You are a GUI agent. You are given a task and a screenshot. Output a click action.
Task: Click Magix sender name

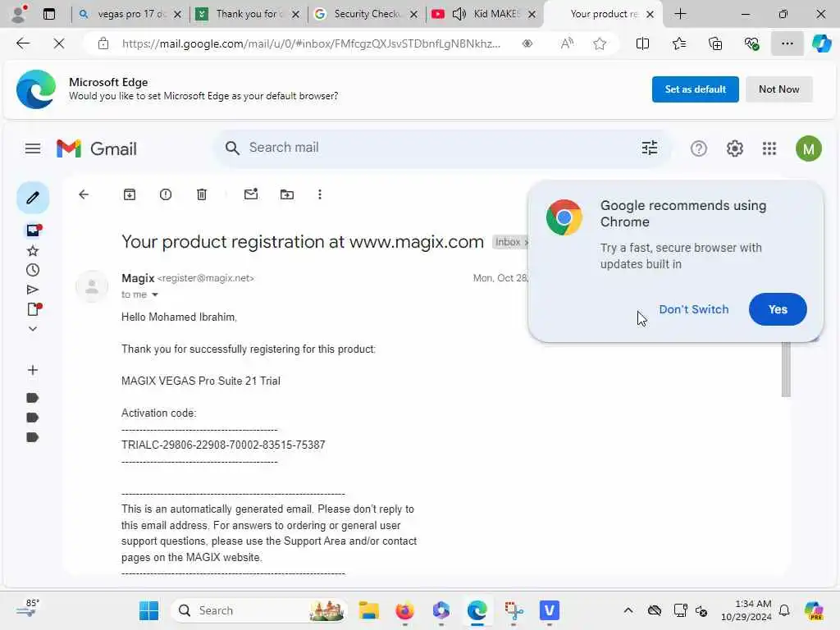coord(138,279)
